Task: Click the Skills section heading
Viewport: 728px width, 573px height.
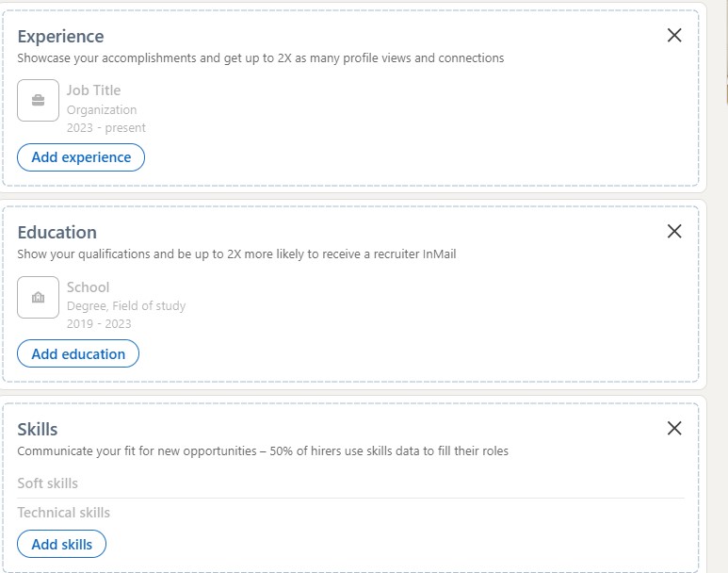Action: 38,430
